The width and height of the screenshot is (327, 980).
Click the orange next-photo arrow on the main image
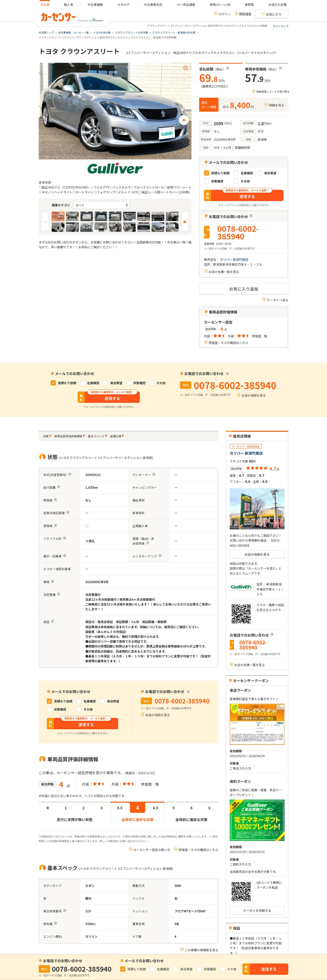[x=184, y=120]
